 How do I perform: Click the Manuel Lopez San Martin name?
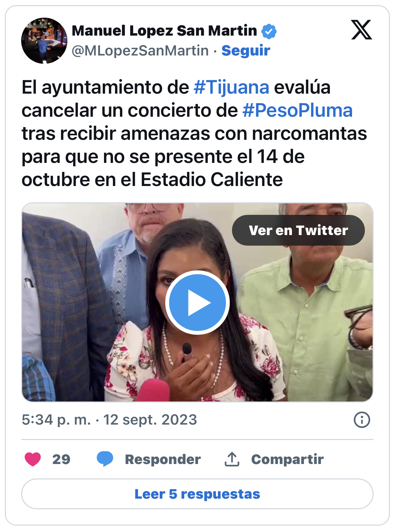[164, 31]
